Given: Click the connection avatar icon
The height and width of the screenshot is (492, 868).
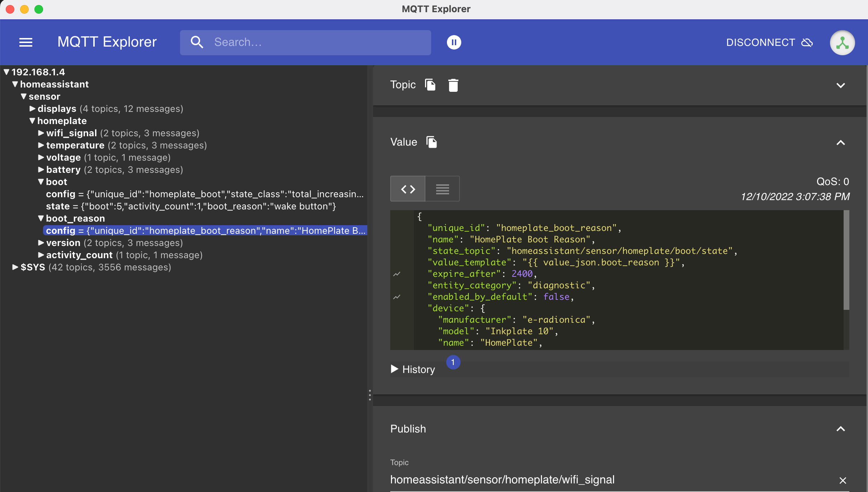Looking at the screenshot, I should click(842, 43).
